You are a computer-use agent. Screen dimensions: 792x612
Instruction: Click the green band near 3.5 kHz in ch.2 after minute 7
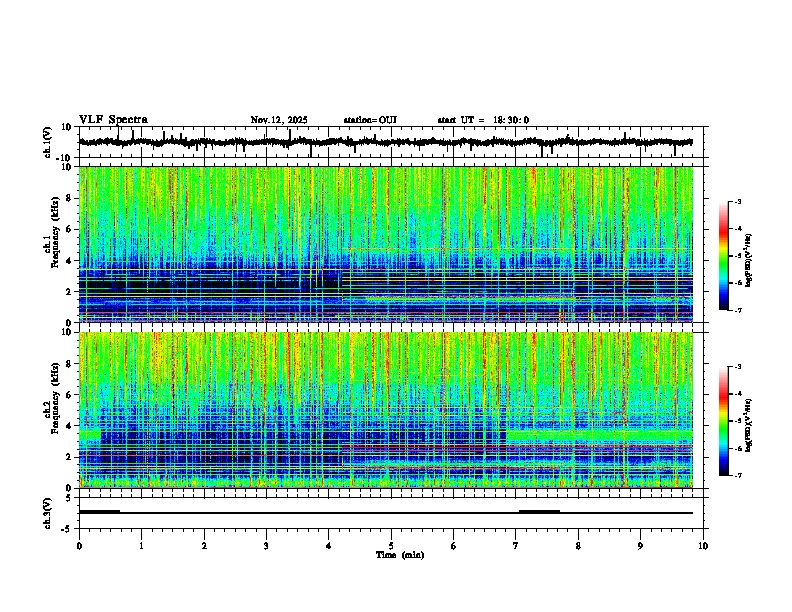600,435
